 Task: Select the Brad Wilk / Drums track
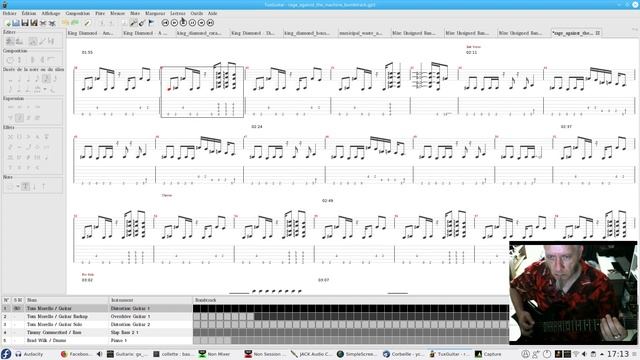pyautogui.click(x=46, y=340)
